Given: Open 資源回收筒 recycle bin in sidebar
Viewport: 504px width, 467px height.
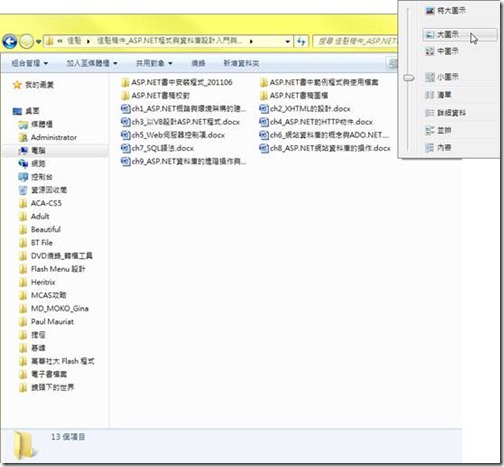Looking at the screenshot, I should (43, 190).
